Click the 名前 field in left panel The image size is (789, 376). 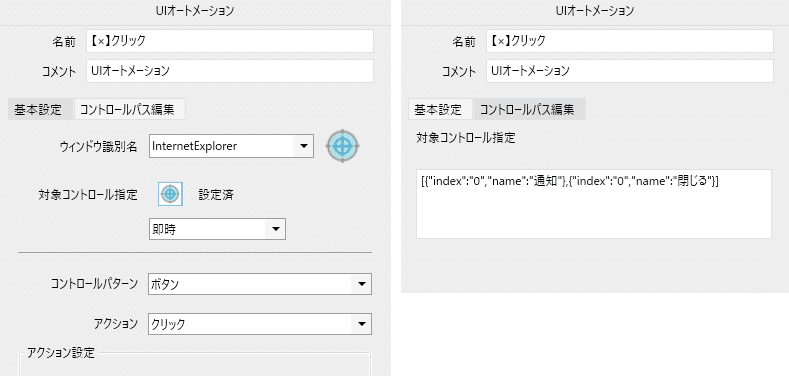click(229, 41)
